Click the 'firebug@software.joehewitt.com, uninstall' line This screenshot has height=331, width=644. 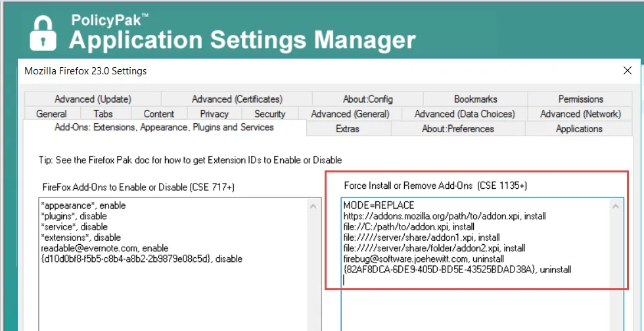click(424, 259)
